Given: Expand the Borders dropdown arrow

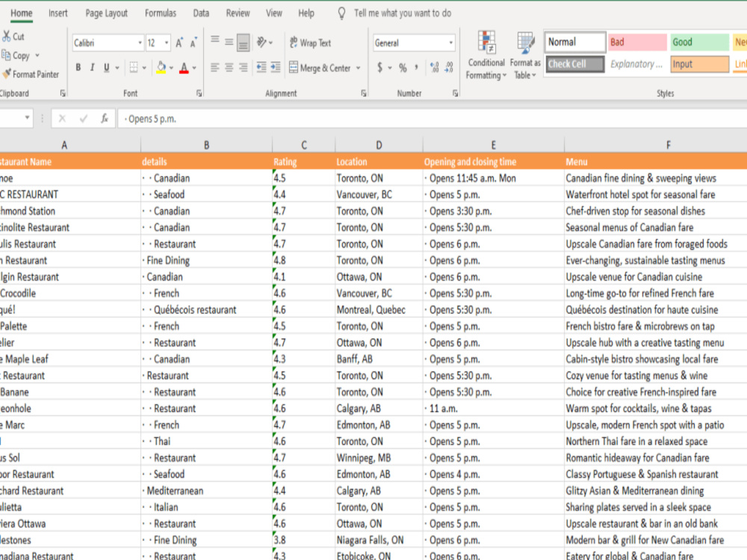Looking at the screenshot, I should tap(144, 68).
